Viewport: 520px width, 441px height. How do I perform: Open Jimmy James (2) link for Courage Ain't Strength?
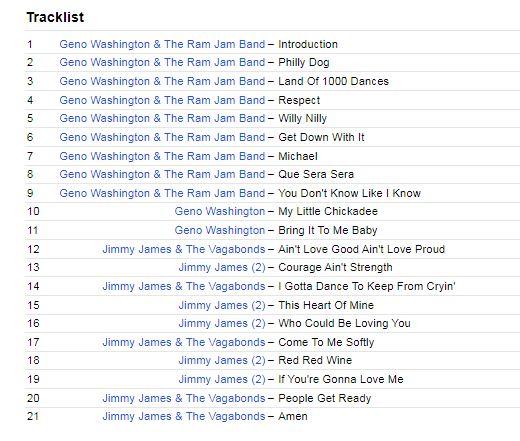coord(222,267)
